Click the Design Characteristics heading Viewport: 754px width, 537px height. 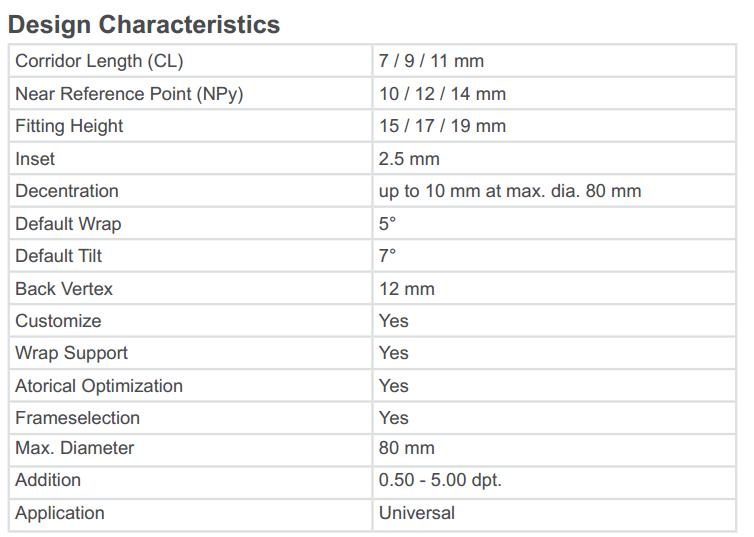coord(144,24)
